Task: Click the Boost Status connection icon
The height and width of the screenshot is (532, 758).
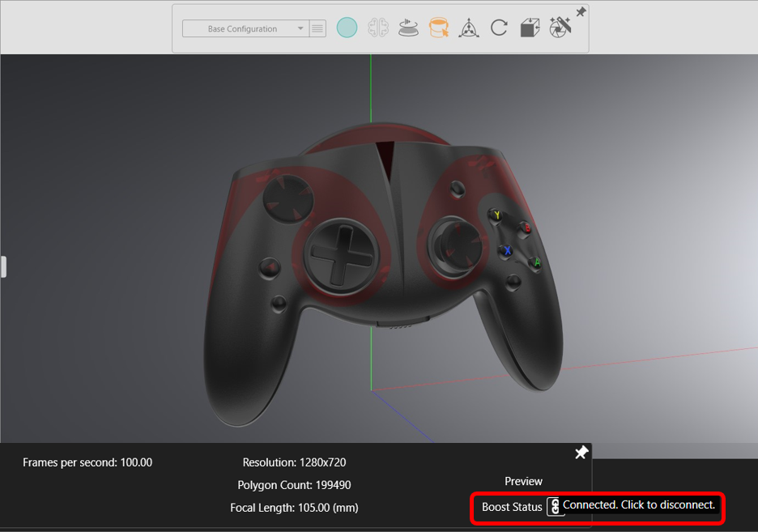Action: [554, 507]
